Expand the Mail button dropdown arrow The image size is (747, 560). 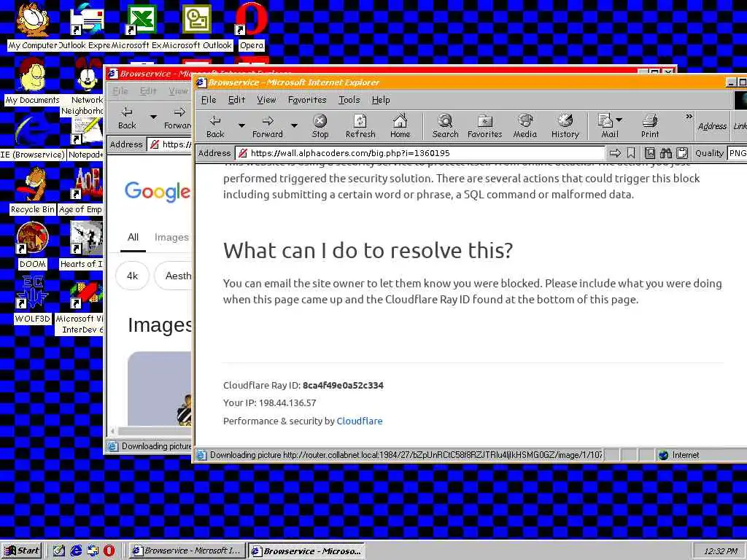click(619, 120)
